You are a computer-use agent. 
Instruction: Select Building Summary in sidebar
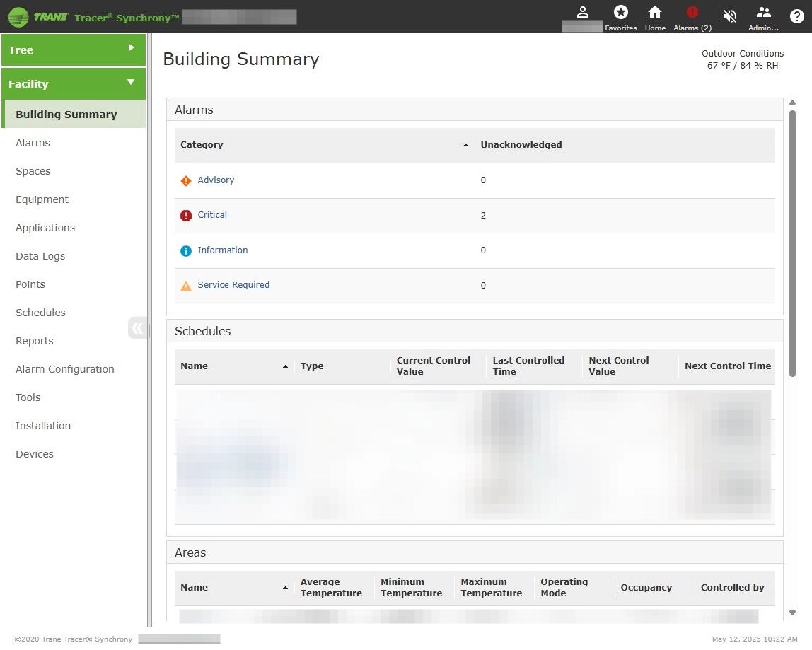tap(74, 114)
